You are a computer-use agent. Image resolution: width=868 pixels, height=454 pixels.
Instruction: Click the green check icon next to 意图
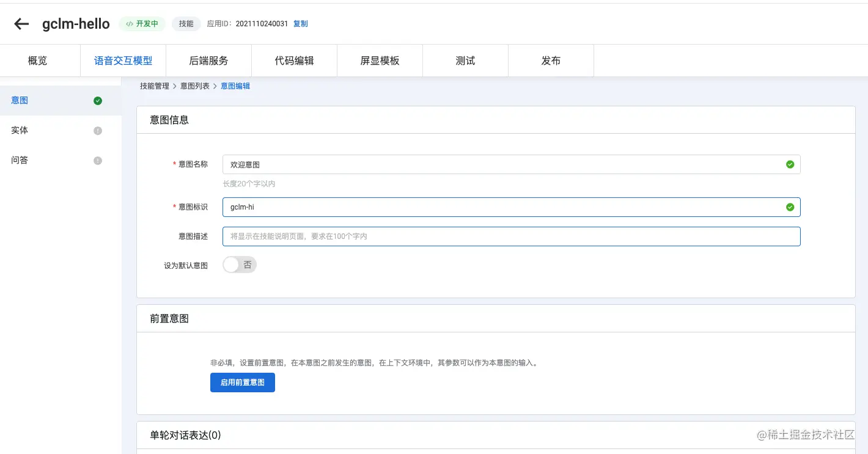[x=98, y=100]
